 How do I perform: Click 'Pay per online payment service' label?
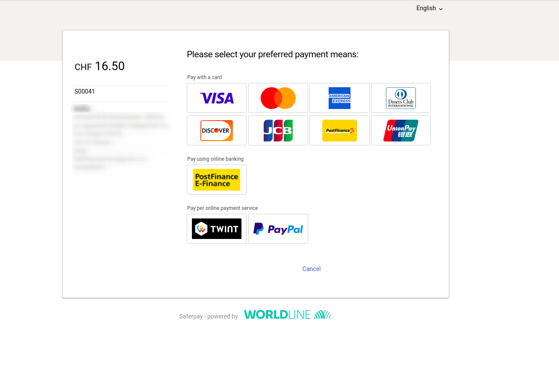[x=223, y=208]
